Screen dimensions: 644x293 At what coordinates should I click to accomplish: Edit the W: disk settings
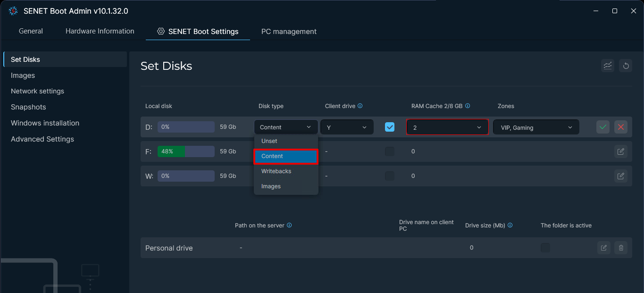click(x=620, y=176)
